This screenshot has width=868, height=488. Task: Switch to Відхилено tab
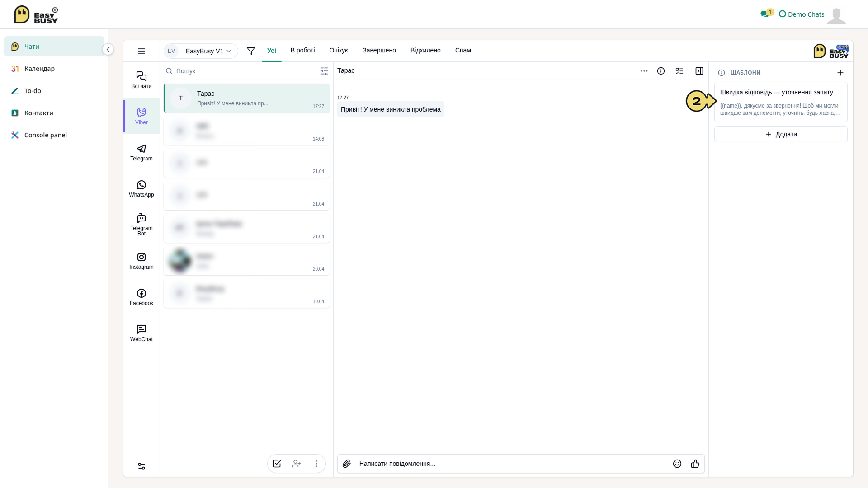(425, 50)
